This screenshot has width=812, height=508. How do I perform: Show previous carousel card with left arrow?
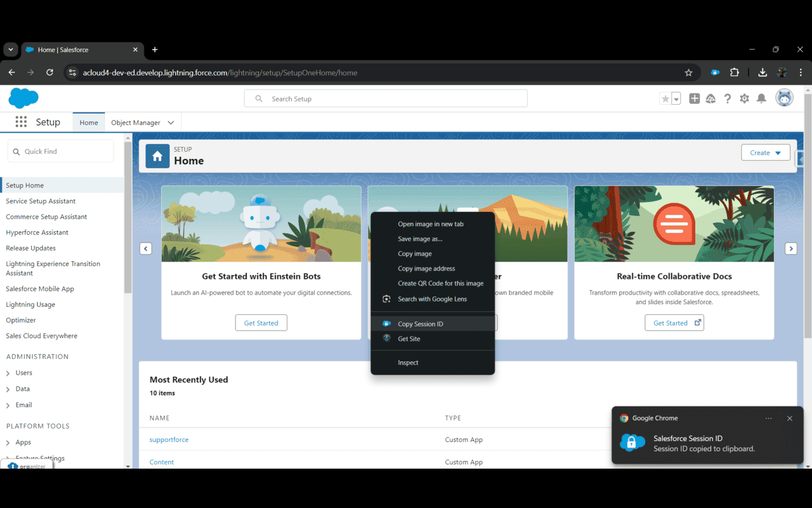click(x=146, y=248)
